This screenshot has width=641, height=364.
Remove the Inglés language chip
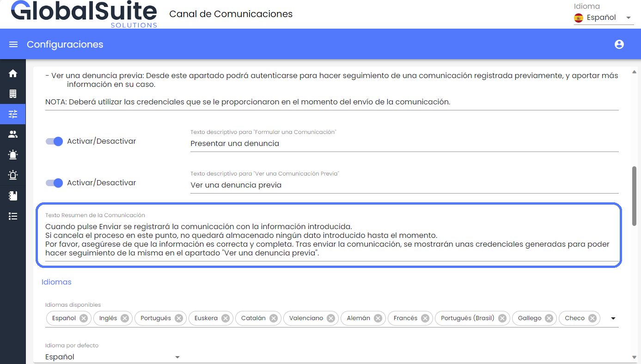(125, 318)
